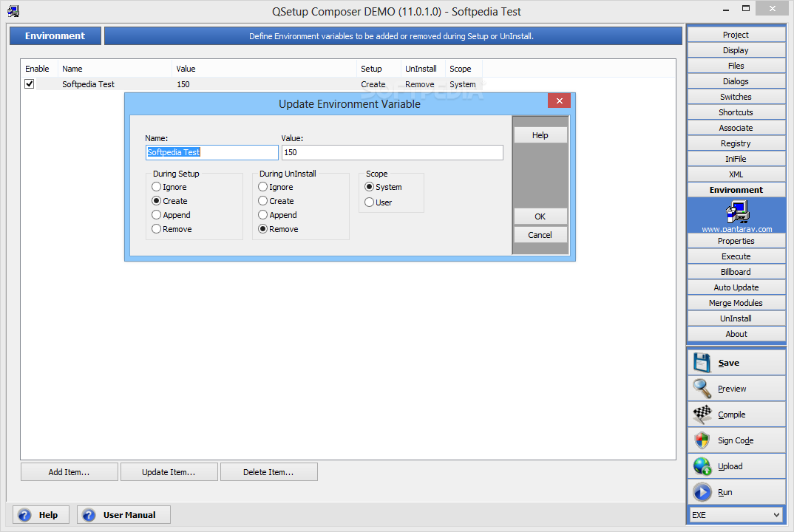Choose System scope radio button
Screen dimensions: 794x532
(369, 187)
